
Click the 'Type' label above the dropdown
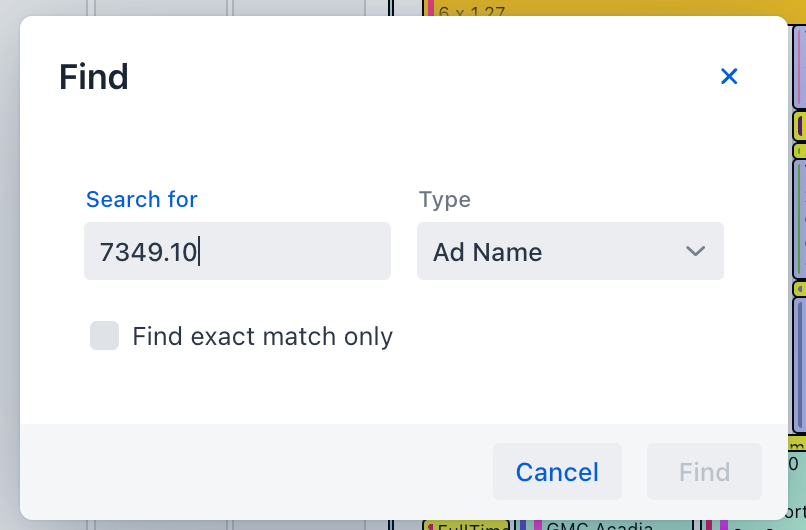tap(445, 199)
